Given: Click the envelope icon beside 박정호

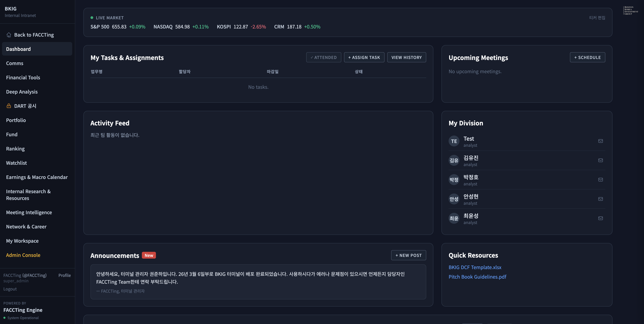Looking at the screenshot, I should (x=600, y=179).
